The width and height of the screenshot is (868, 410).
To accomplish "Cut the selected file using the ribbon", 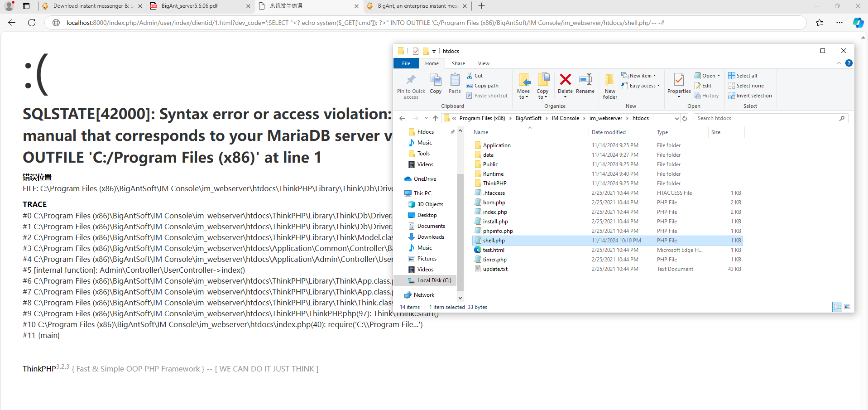I will coord(475,76).
